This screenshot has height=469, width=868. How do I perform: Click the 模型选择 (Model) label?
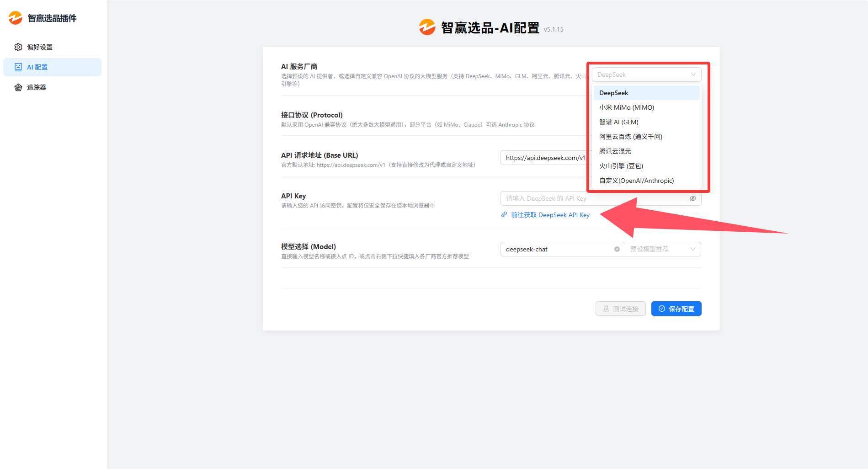point(309,247)
